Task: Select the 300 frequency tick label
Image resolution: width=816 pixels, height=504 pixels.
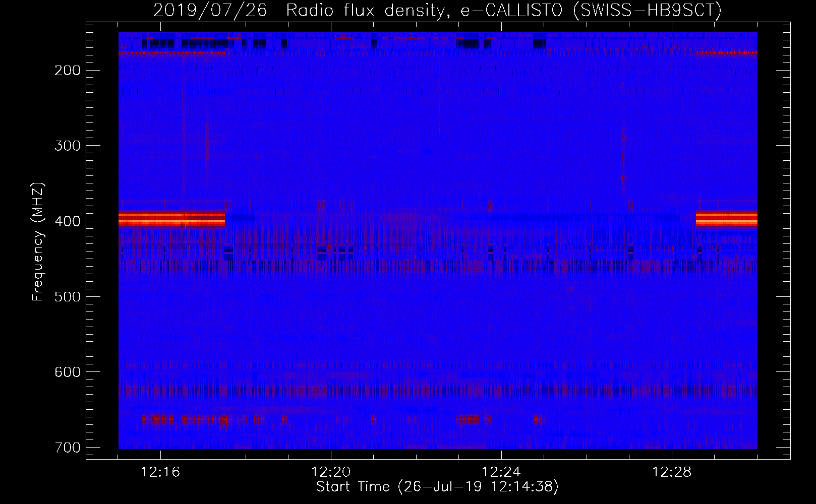Action: coord(67,146)
